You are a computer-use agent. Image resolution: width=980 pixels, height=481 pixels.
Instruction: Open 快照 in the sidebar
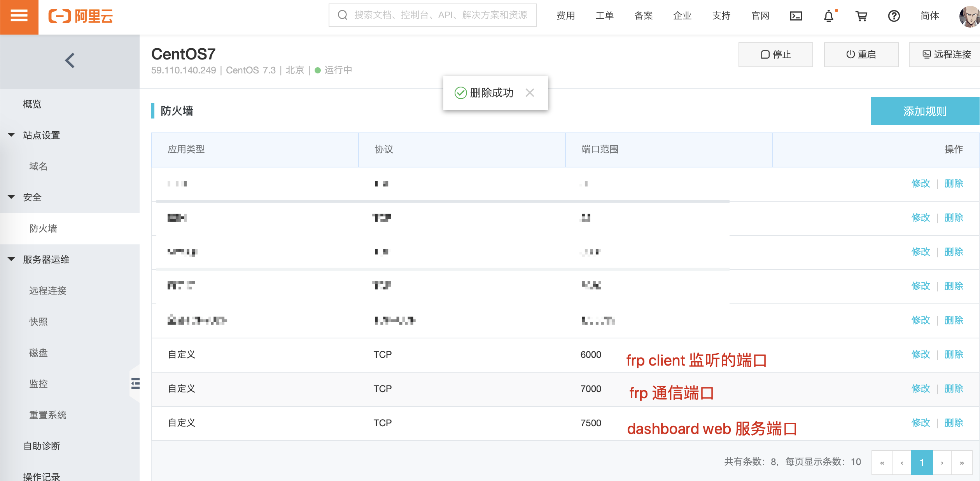pyautogui.click(x=38, y=321)
